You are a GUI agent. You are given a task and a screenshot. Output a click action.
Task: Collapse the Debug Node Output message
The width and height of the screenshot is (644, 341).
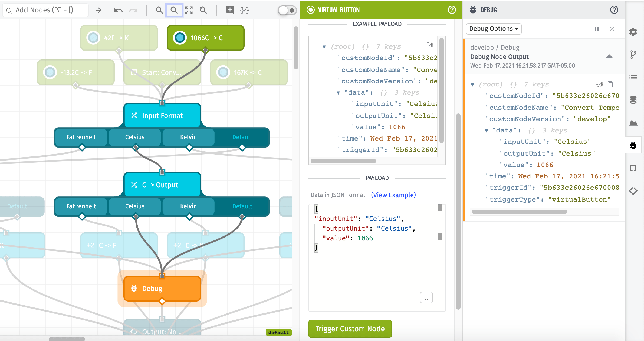609,56
